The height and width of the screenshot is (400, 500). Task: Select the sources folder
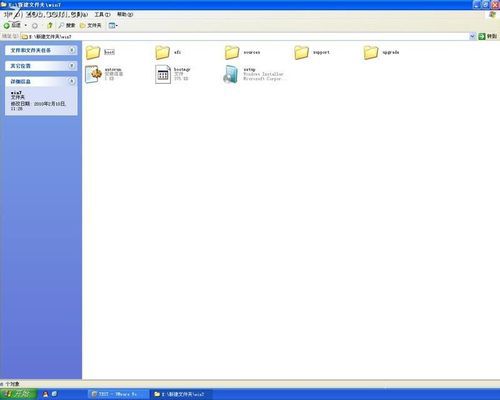click(x=242, y=52)
